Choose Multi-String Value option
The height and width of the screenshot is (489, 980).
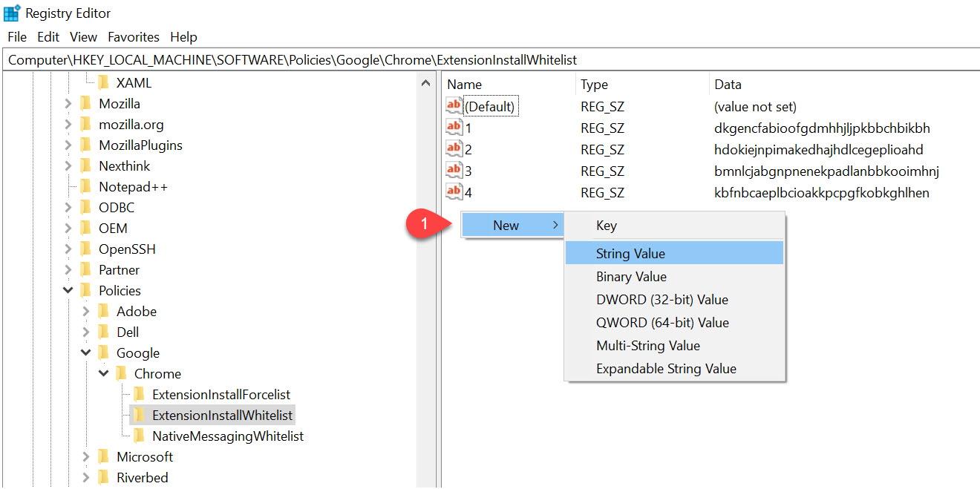tap(674, 345)
